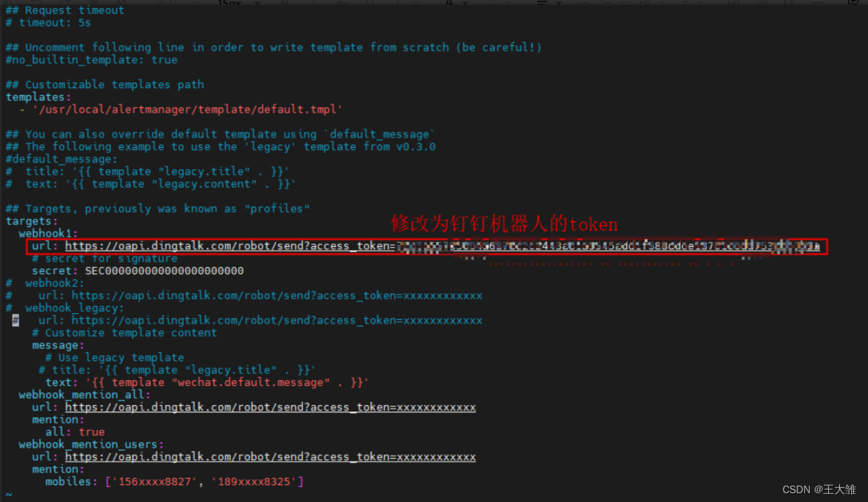Click the commented title line under #default_message
This screenshot has height=502, width=868.
coord(147,171)
